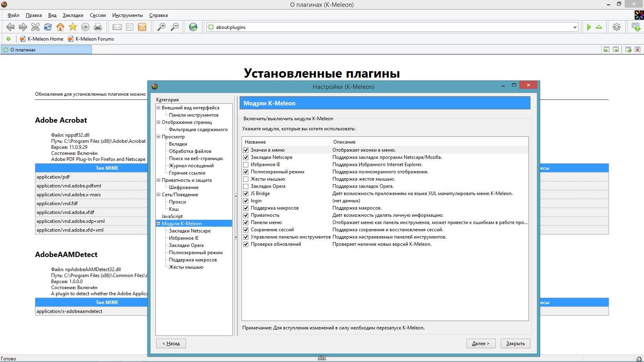Click the RSS feed icon

142,27
